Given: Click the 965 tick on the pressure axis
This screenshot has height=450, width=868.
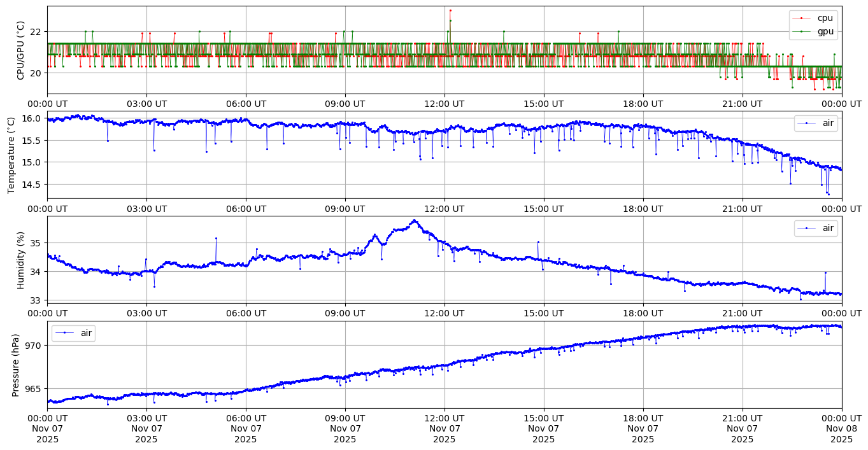Looking at the screenshot, I should (33, 389).
